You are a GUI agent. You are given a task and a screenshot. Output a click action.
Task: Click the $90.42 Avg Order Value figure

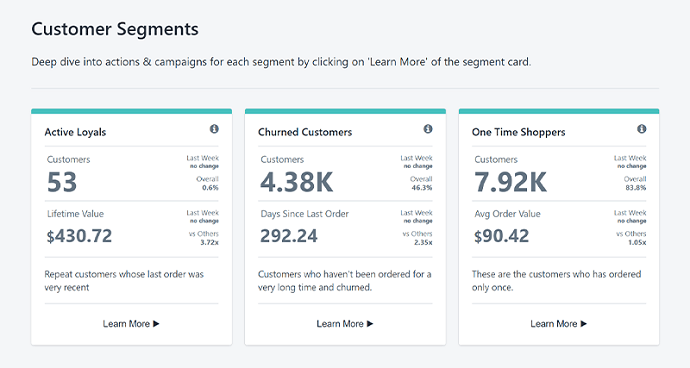click(501, 236)
